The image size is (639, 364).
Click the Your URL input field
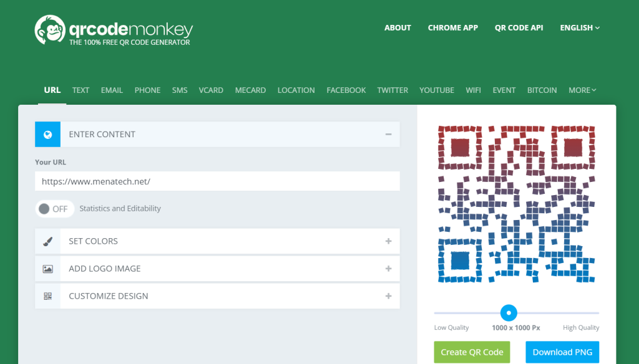[217, 181]
